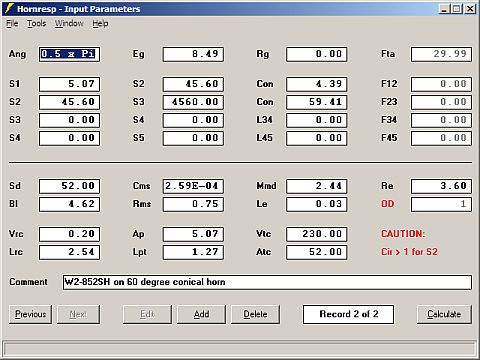This screenshot has height=360, width=480.
Task: Click the Ang label
Action: click(17, 54)
